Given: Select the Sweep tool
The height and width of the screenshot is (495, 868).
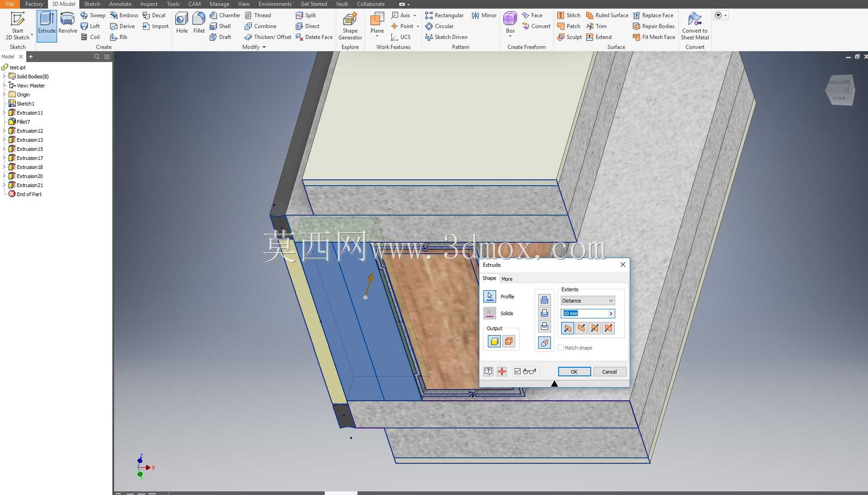Looking at the screenshot, I should 93,15.
